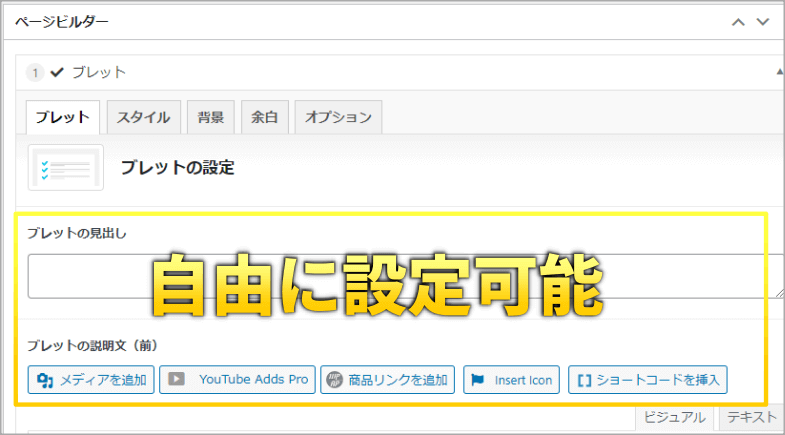Open the スタイル tab
Image resolution: width=785 pixels, height=435 pixels.
click(144, 117)
